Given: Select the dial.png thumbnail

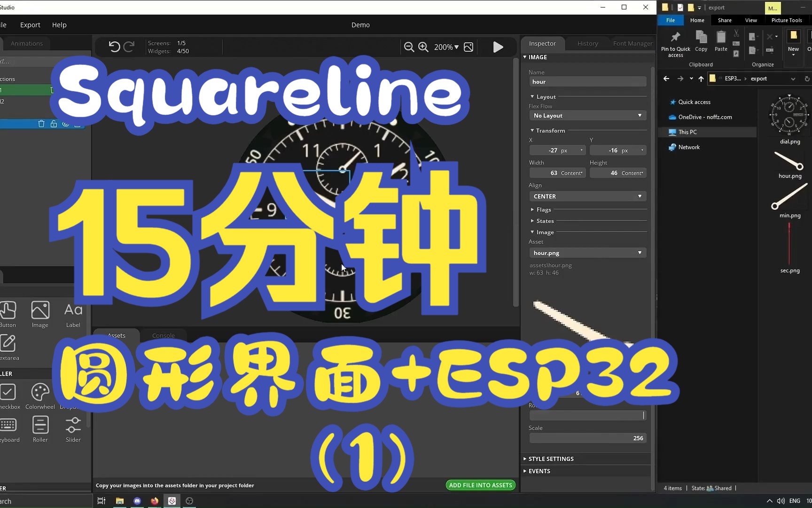Looking at the screenshot, I should point(789,115).
